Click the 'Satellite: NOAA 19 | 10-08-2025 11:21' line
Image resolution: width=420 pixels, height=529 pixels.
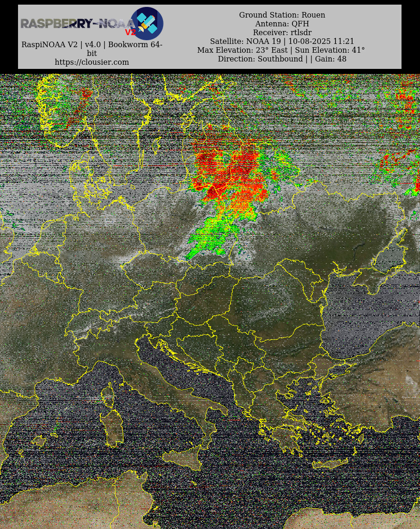[x=282, y=41]
